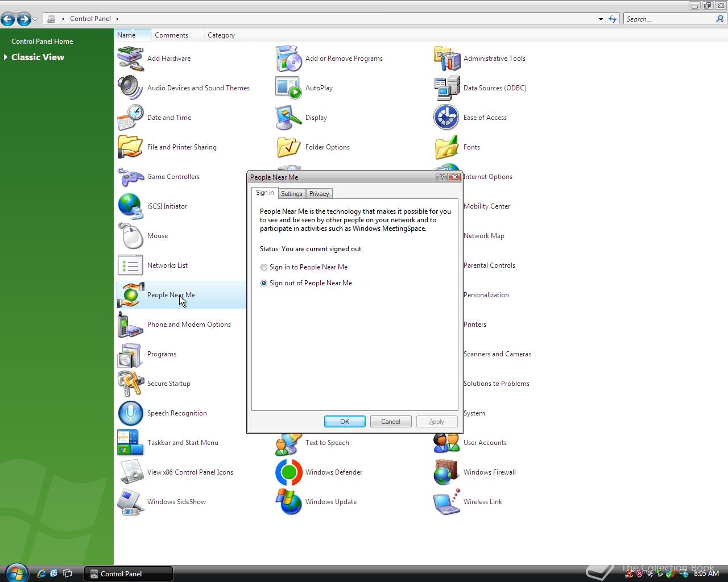
Task: Open the Networks List icon
Action: pos(130,265)
